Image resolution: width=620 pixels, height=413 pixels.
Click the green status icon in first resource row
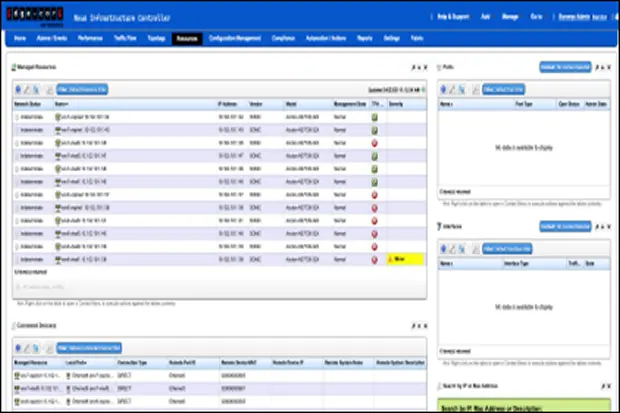pos(374,117)
